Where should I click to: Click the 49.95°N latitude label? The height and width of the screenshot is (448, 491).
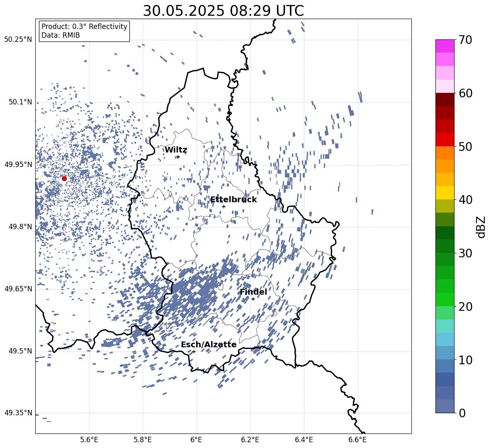[18, 164]
